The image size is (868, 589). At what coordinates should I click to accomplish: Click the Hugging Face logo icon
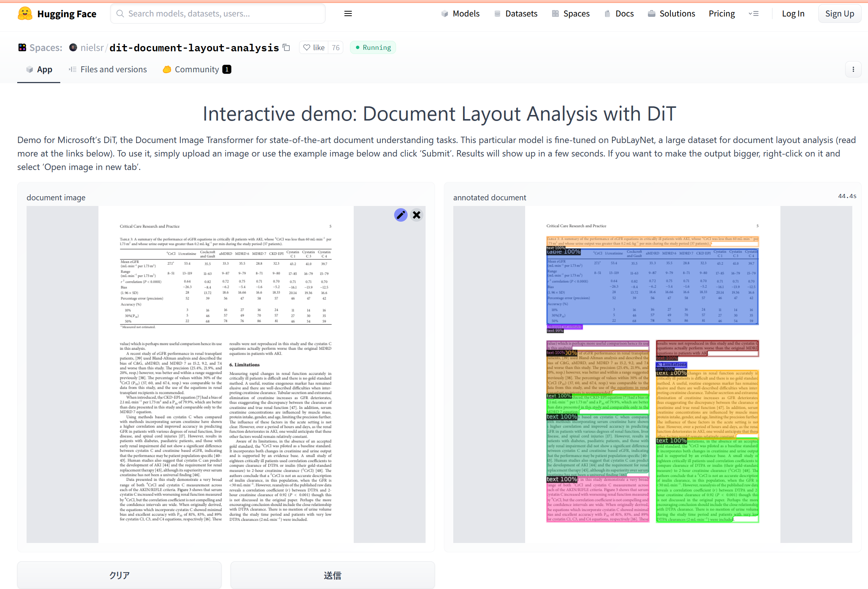(x=25, y=14)
